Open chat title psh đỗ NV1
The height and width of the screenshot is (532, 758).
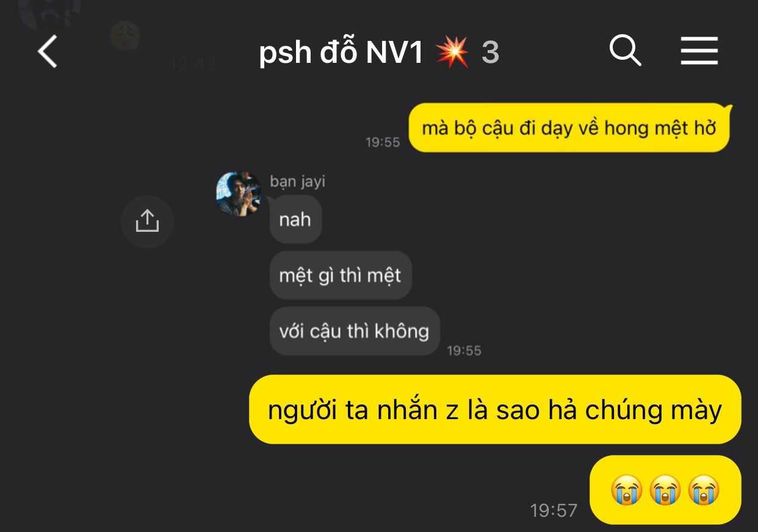coord(341,53)
